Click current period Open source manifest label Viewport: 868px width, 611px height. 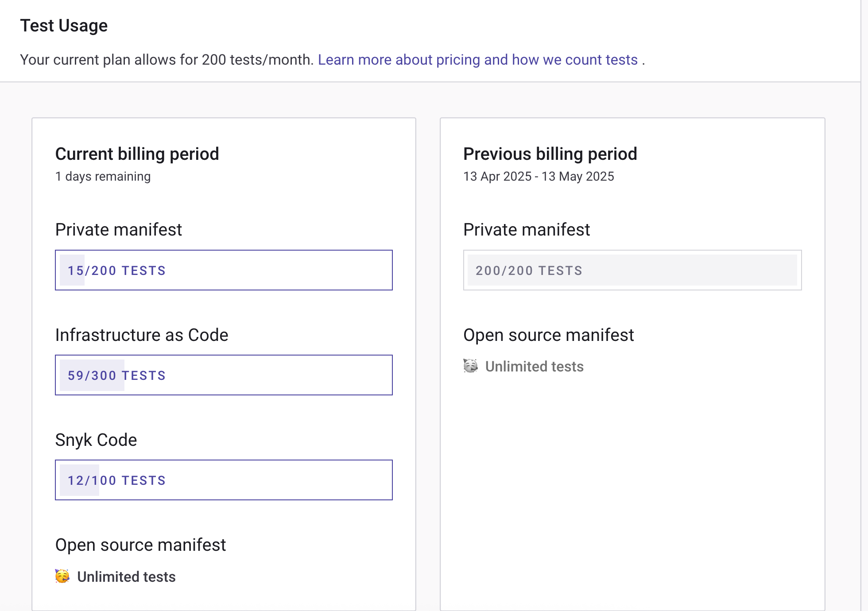point(140,545)
